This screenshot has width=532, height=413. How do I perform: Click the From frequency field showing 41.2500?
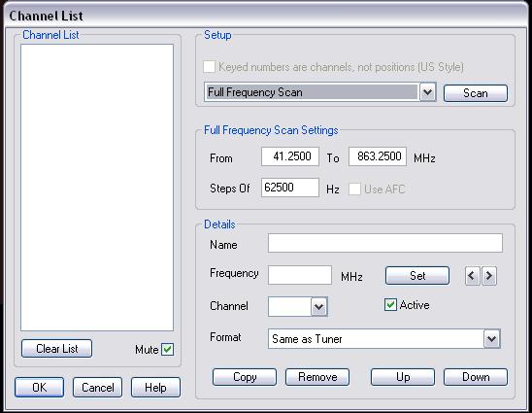tap(290, 156)
